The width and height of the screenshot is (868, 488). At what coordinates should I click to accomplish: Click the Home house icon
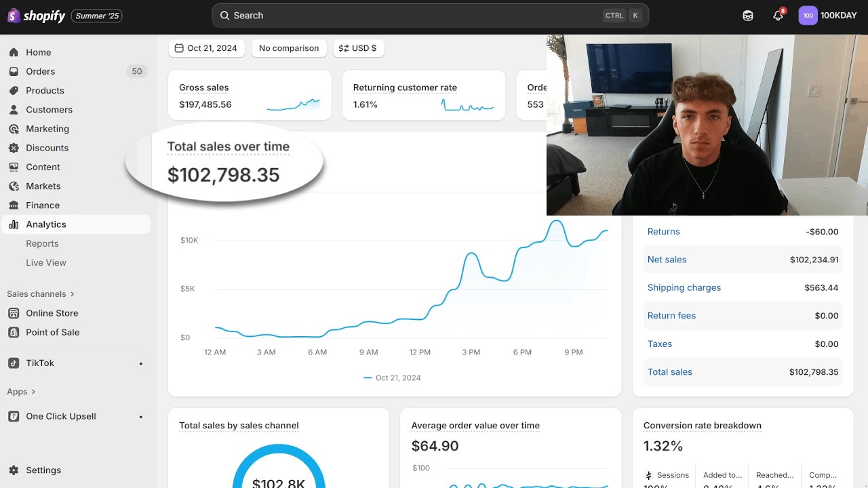14,52
